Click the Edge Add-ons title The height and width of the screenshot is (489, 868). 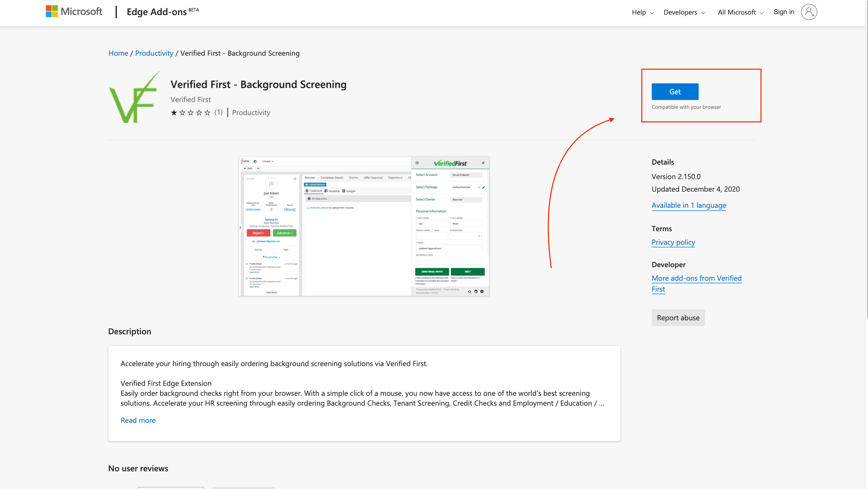coord(157,12)
